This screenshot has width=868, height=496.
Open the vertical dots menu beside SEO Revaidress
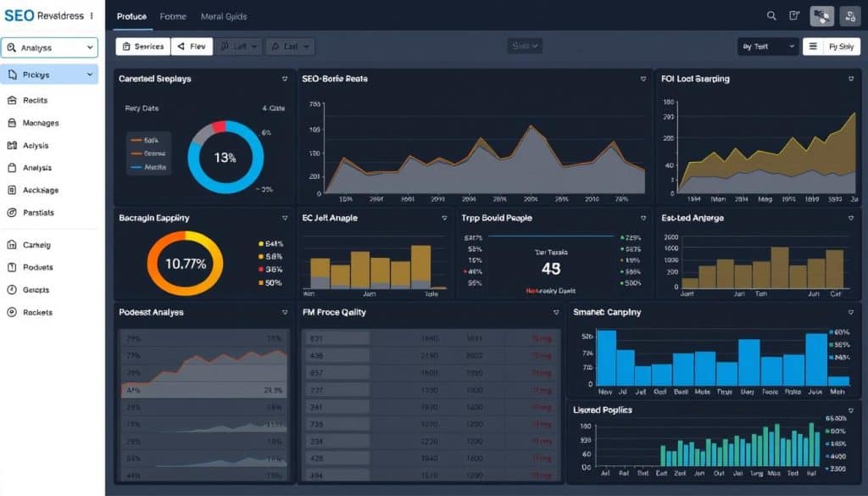click(92, 16)
